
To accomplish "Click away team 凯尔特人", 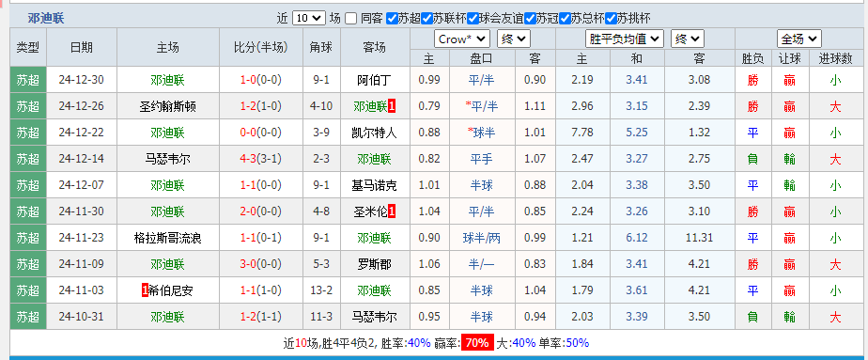I will click(374, 133).
